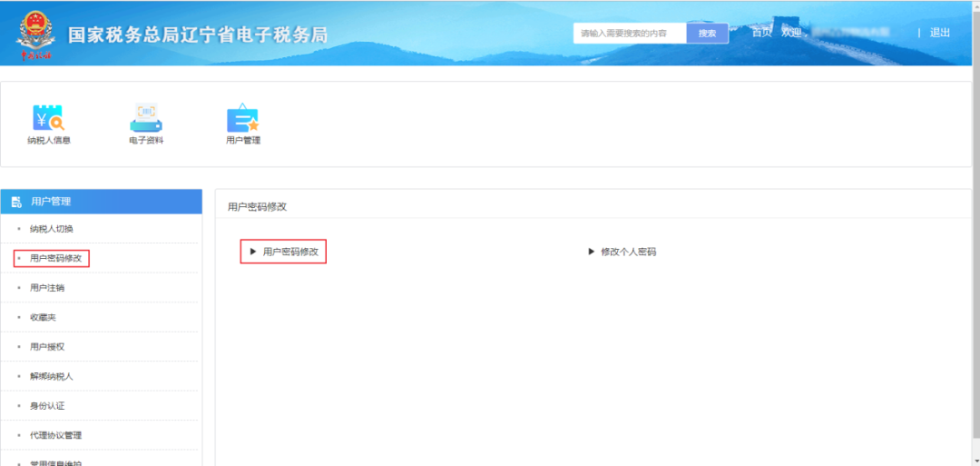Image resolution: width=980 pixels, height=466 pixels.
Task: Open 用户注销 from the sidebar
Action: [47, 288]
